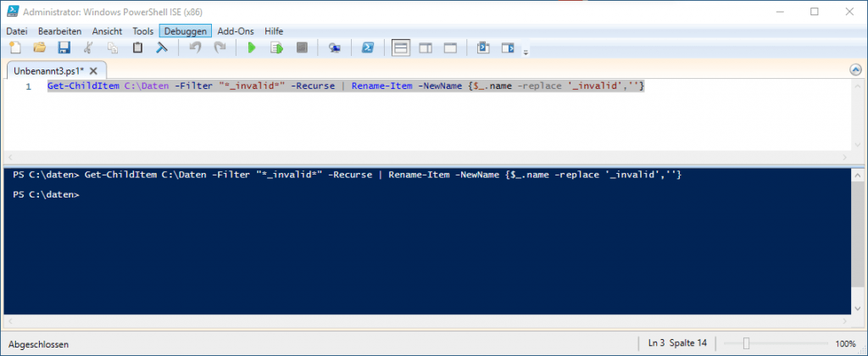This screenshot has height=356, width=868.
Task: Clear the console pane with the wiper icon
Action: coord(162,47)
